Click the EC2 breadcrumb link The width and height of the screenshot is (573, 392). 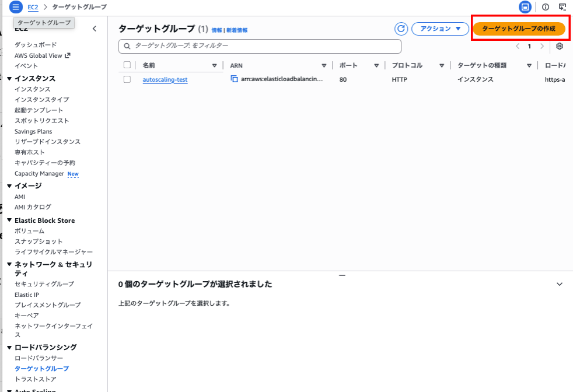click(x=33, y=7)
